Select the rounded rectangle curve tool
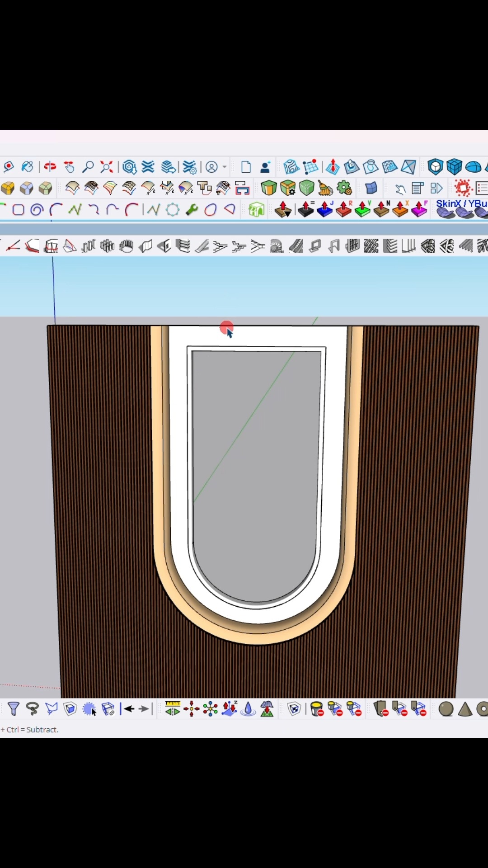488x868 pixels. (18, 210)
